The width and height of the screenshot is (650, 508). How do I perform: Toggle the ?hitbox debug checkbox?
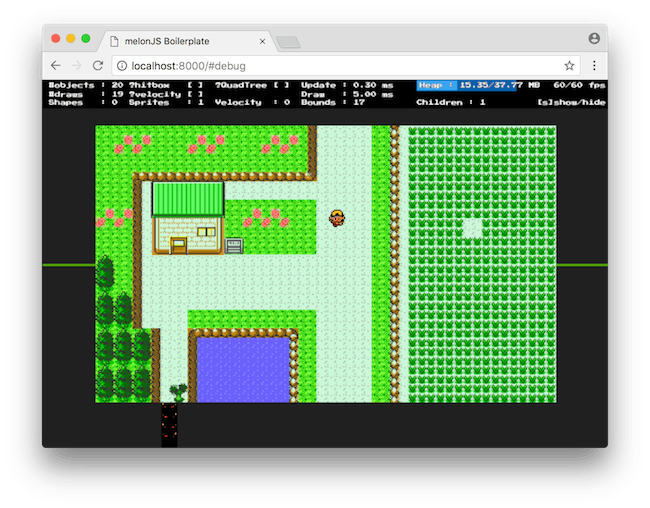pos(195,85)
